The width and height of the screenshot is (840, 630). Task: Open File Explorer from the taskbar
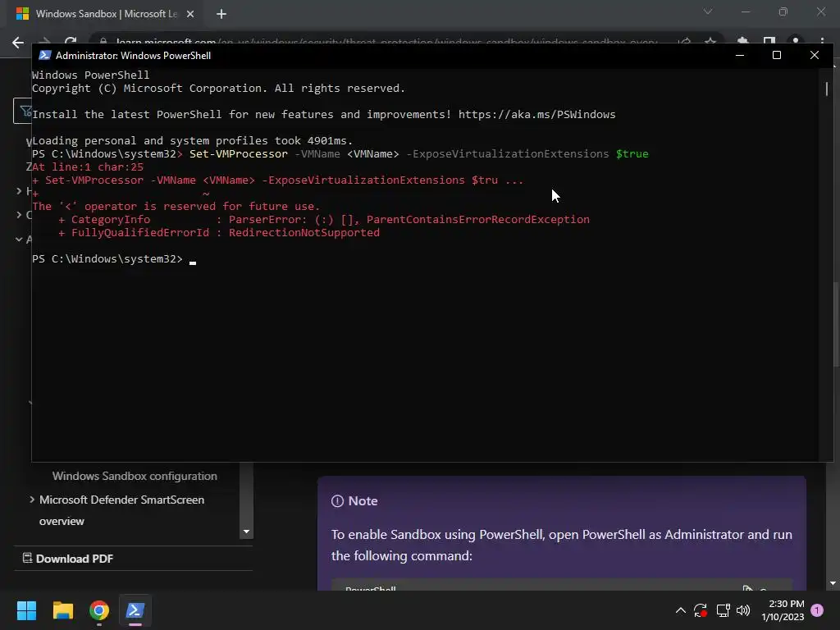(62, 610)
